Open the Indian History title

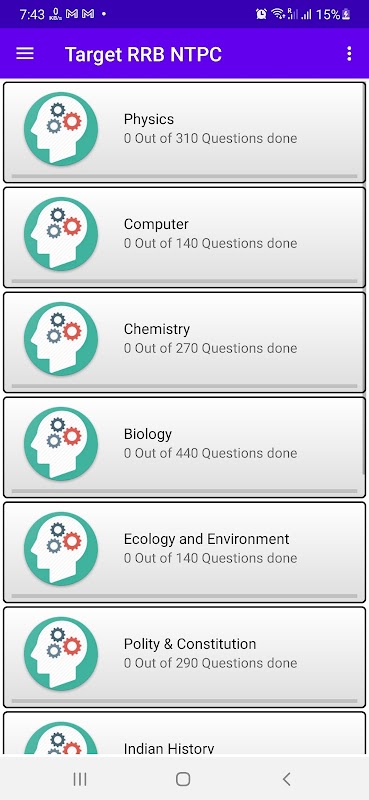point(169,748)
